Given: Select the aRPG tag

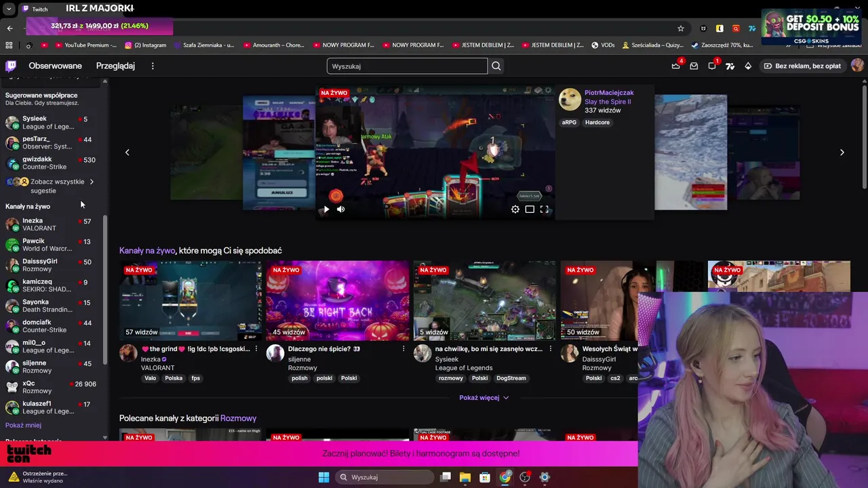Looking at the screenshot, I should [x=569, y=123].
